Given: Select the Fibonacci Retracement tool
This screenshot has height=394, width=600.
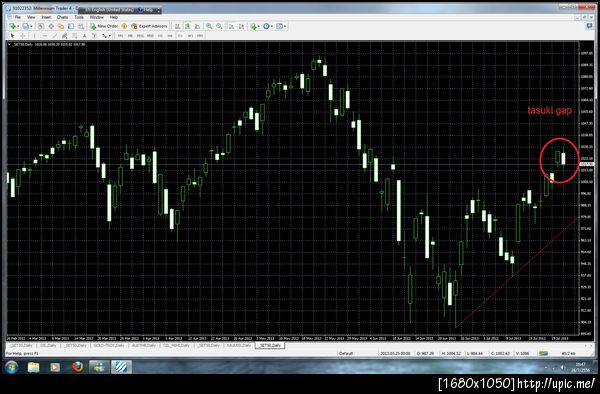Looking at the screenshot, I should click(74, 36).
